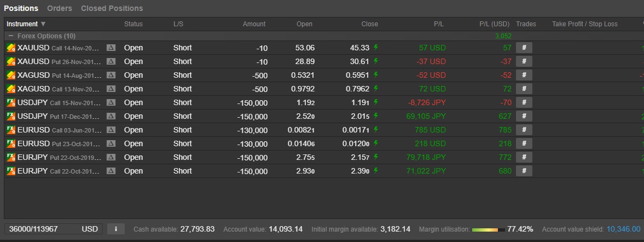Select the 71,022 JPY P/L cell
The image size is (644, 242).
[426, 171]
